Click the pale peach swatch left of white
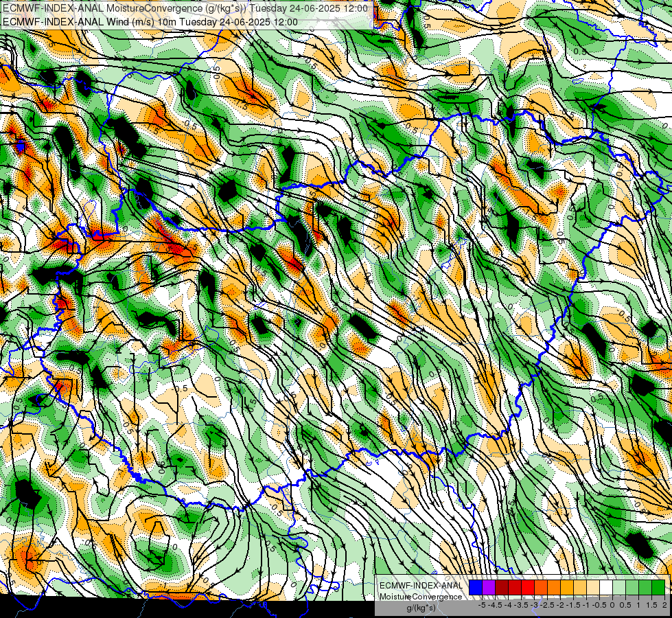672x618 pixels. [x=593, y=587]
